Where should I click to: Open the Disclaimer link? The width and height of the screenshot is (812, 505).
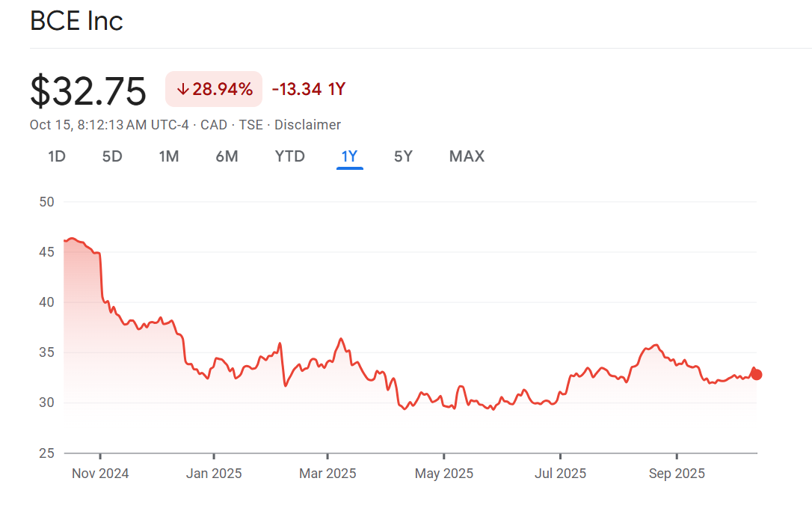click(x=307, y=125)
